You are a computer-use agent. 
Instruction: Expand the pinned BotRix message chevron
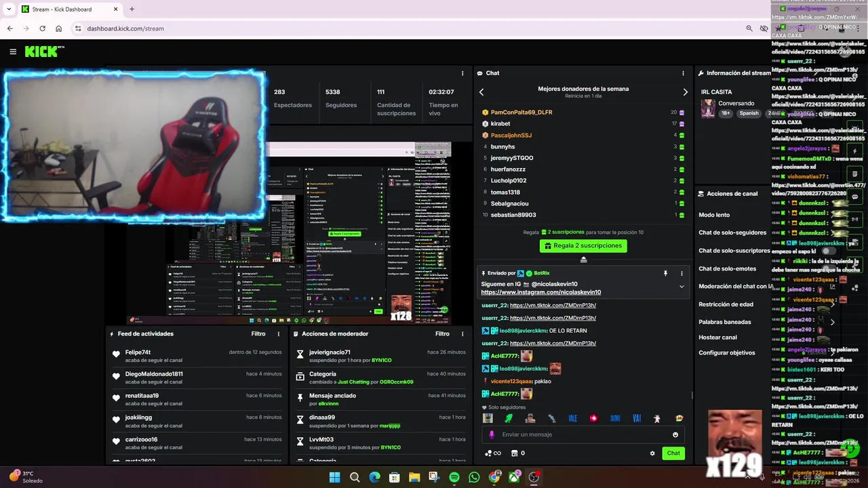click(x=682, y=286)
